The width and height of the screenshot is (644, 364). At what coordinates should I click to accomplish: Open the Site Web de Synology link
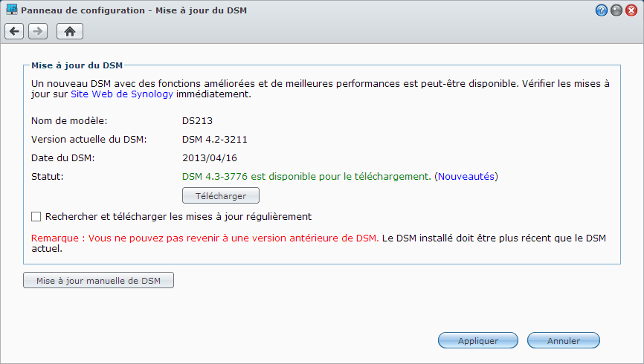(122, 94)
